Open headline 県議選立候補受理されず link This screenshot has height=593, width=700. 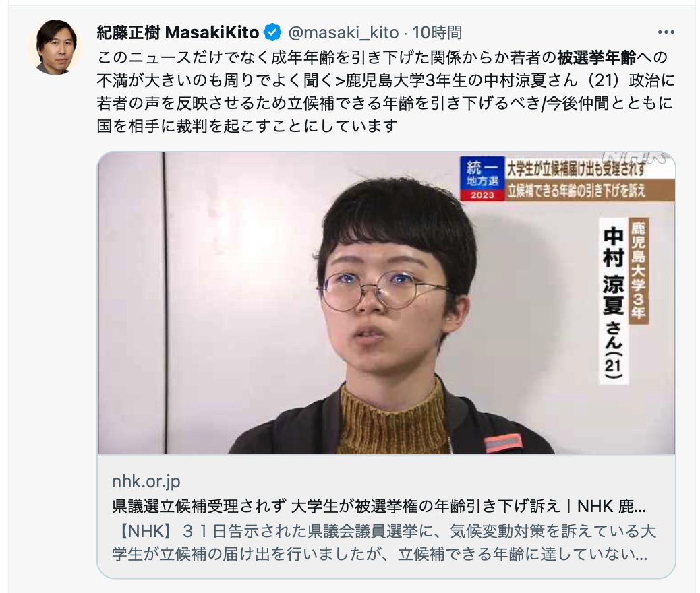378,507
